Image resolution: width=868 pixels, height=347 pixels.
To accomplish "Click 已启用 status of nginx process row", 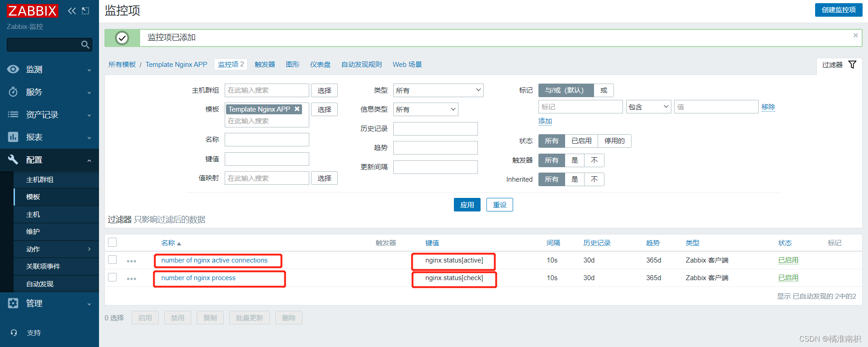I will point(788,278).
